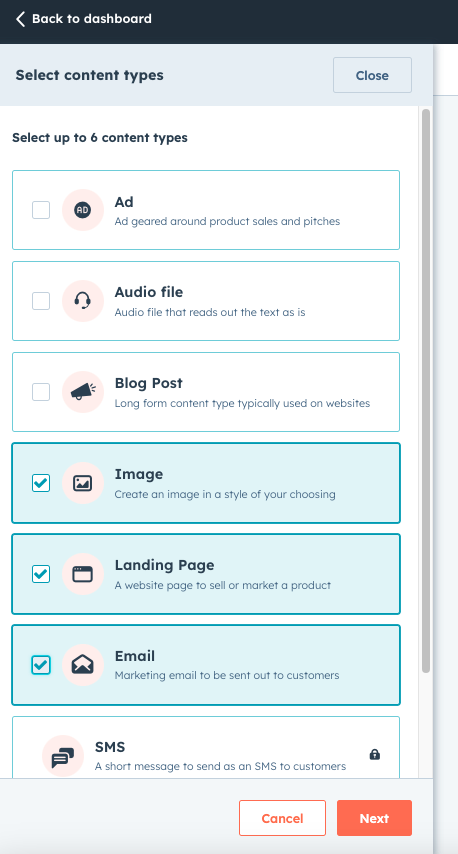
Task: Click the 'Email' title text
Action: point(135,656)
